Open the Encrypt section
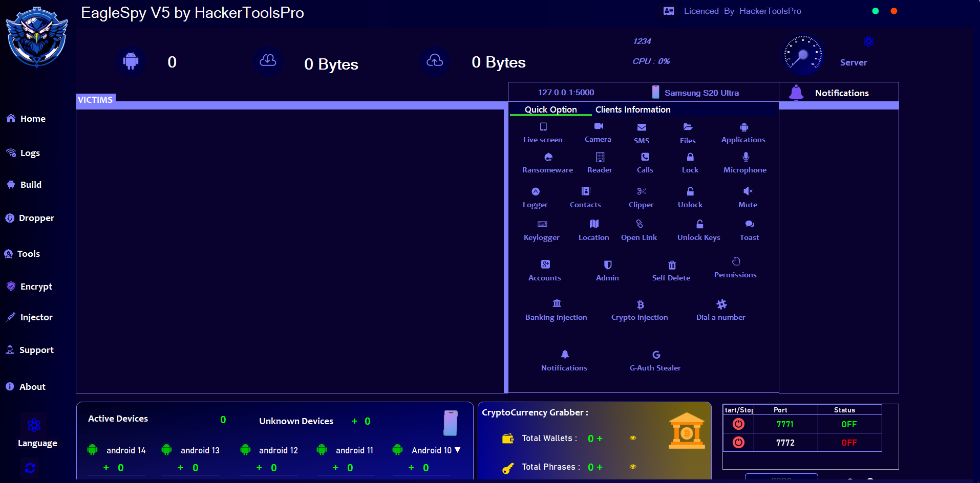This screenshot has height=483, width=980. click(x=29, y=287)
